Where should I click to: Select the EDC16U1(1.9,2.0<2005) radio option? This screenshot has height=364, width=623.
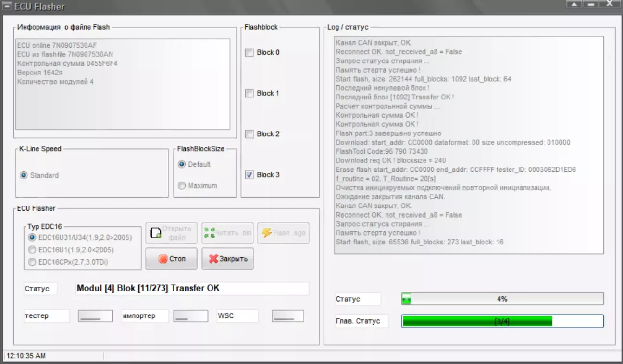32,250
